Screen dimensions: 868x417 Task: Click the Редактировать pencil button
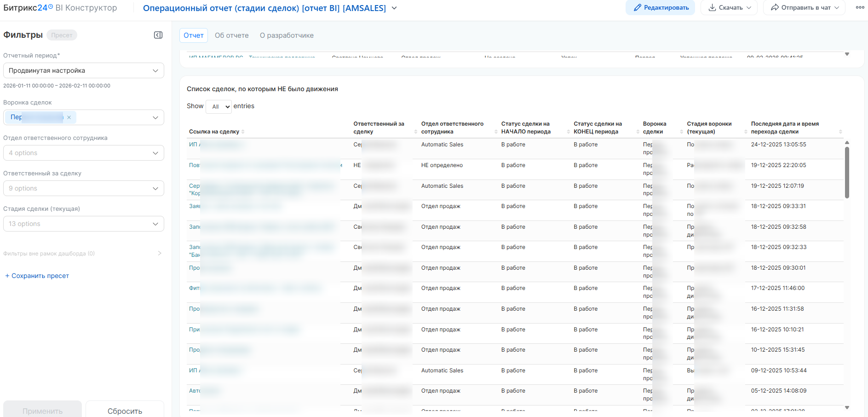point(660,8)
